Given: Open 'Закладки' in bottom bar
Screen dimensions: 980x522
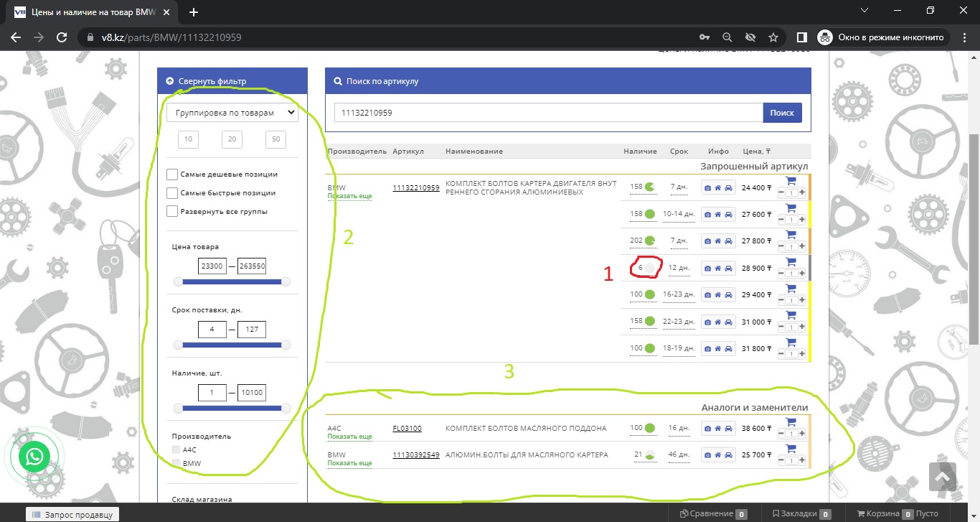Looking at the screenshot, I should pos(801,513).
